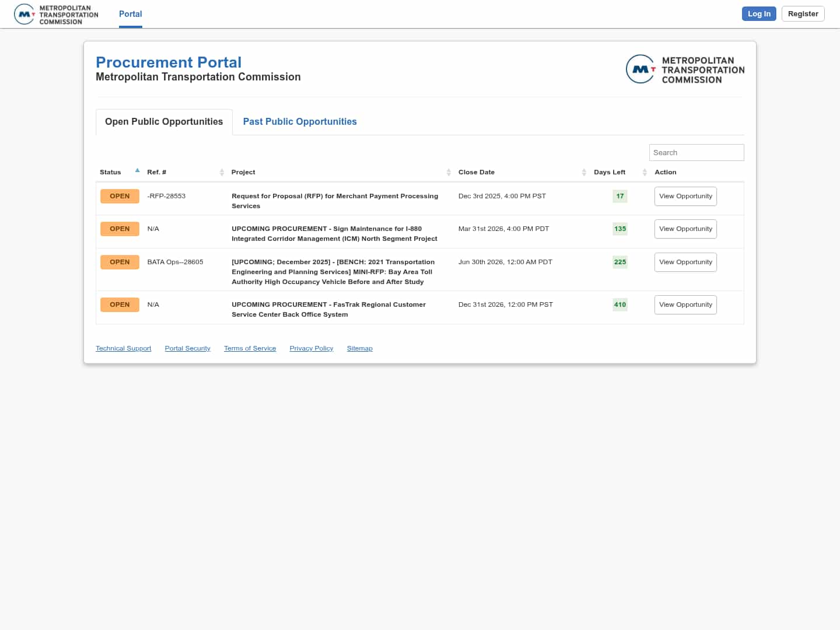View Opportunity for FasTrak Back Office System
840x630 pixels.
[x=685, y=305]
